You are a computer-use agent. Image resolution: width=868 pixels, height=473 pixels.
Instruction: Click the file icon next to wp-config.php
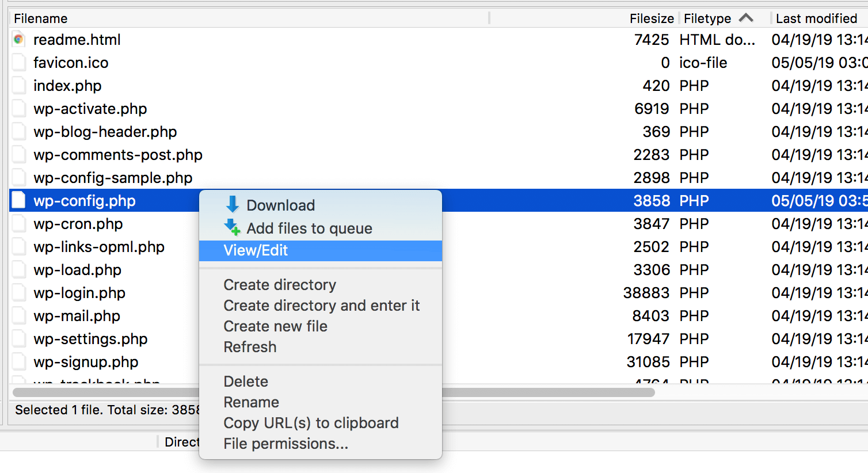point(18,200)
